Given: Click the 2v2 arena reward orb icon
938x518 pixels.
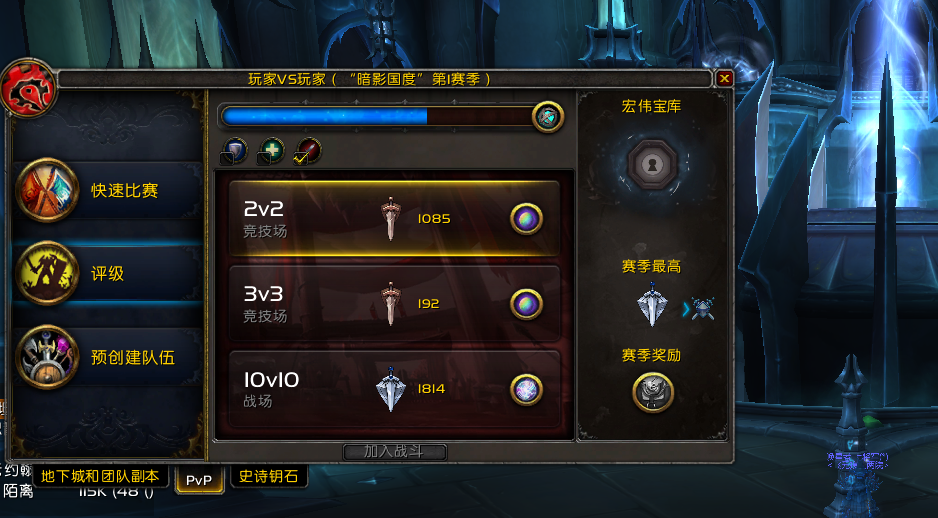Looking at the screenshot, I should coord(526,219).
